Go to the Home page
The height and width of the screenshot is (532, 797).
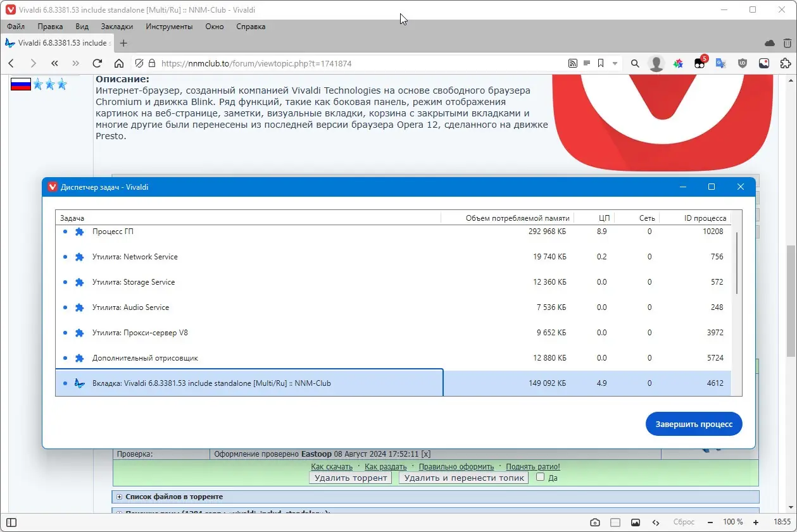pyautogui.click(x=119, y=63)
